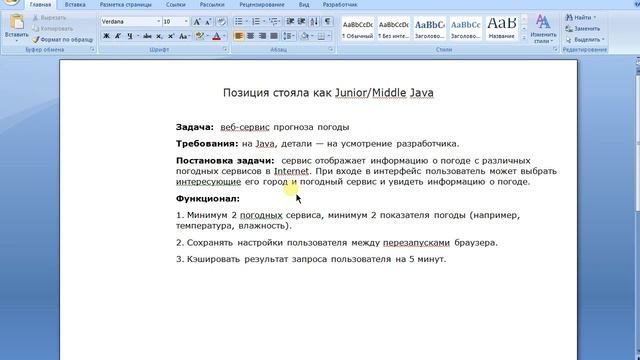The height and width of the screenshot is (360, 640).
Task: Apply the Название style
Action: (x=502, y=29)
